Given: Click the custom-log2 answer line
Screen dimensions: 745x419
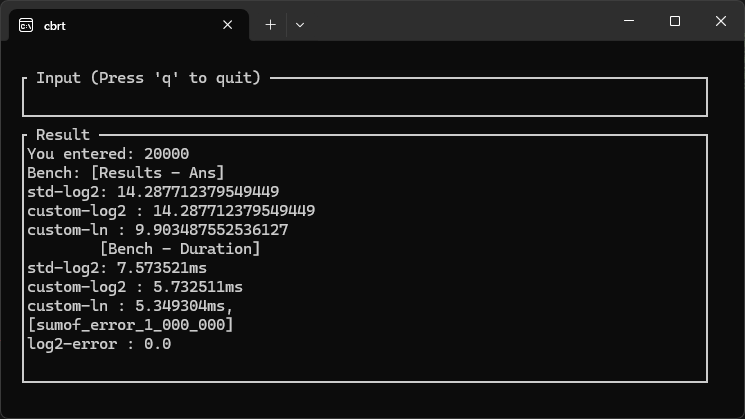Looking at the screenshot, I should pos(171,211).
